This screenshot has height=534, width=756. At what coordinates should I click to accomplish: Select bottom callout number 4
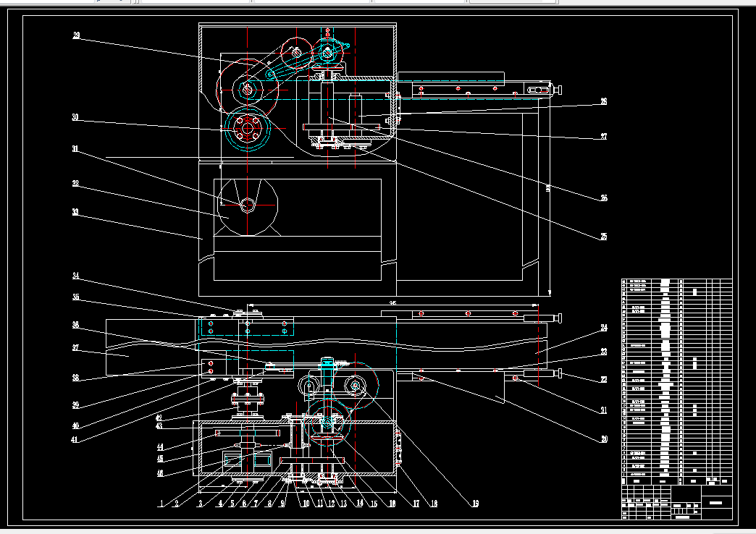pos(220,504)
